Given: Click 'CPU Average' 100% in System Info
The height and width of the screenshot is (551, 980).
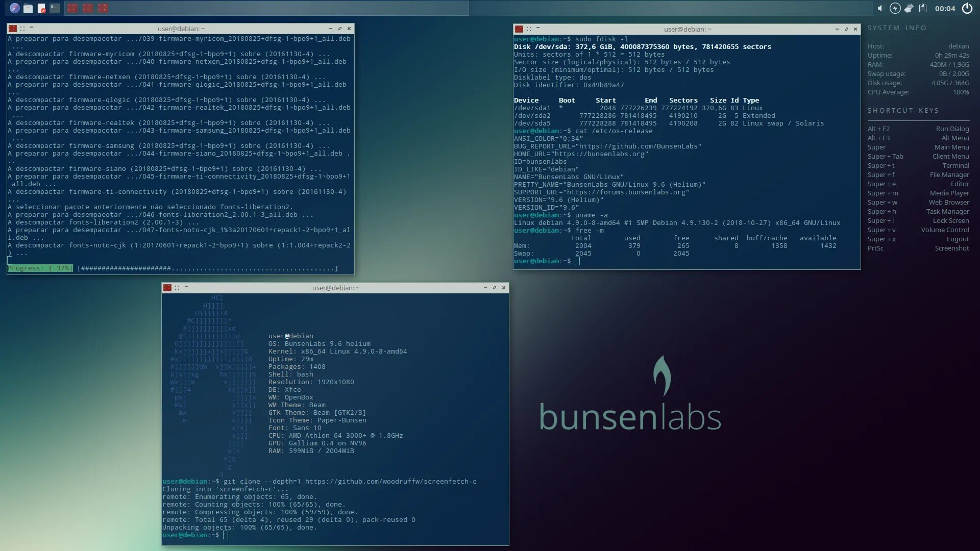Looking at the screenshot, I should pos(961,92).
